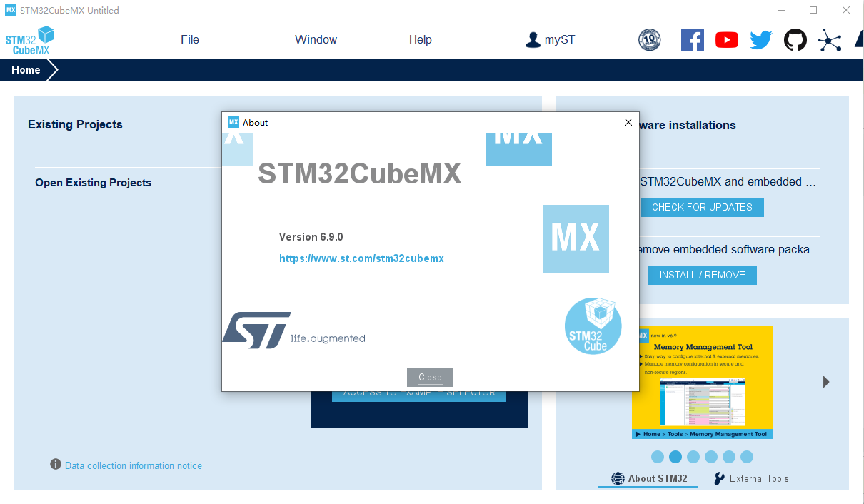This screenshot has height=504, width=864.
Task: Switch to the External Tools tab
Action: 751,478
